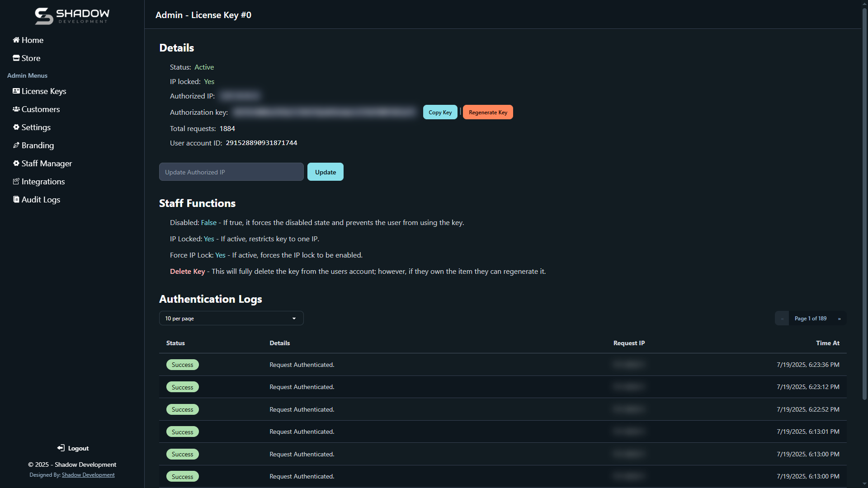Open the Settings menu item
Image resolution: width=868 pixels, height=488 pixels.
pyautogui.click(x=36, y=127)
